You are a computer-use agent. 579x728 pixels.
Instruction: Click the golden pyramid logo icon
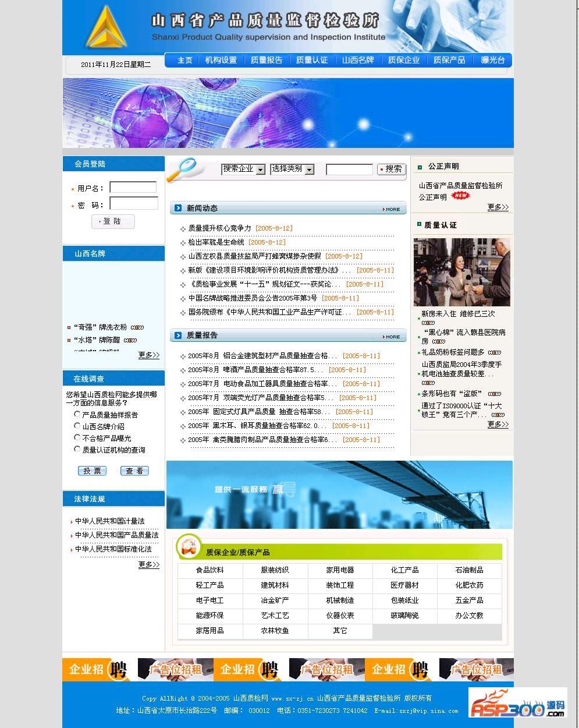coord(107,27)
